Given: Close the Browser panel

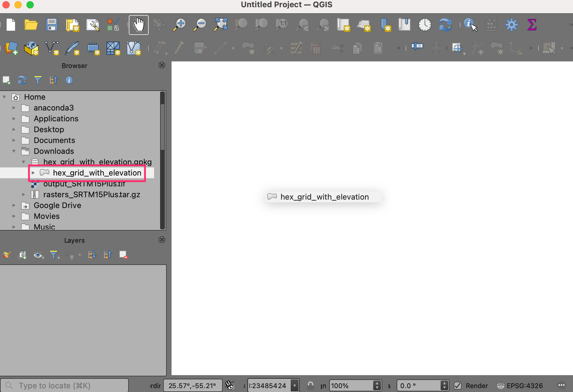Looking at the screenshot, I should pos(162,65).
